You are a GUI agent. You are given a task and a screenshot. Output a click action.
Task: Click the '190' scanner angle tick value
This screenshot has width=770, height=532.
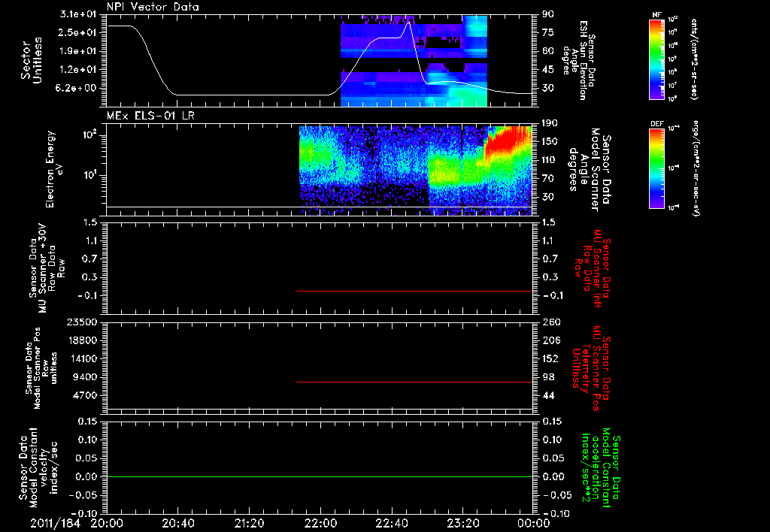(550, 123)
